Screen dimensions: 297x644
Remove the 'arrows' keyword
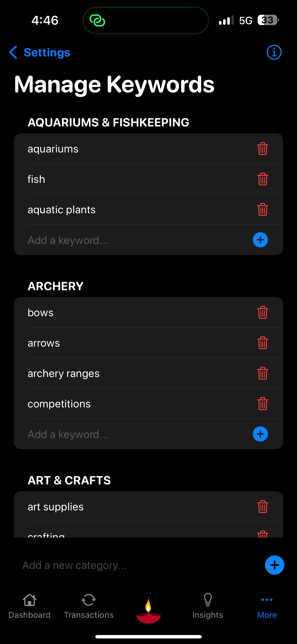click(x=262, y=343)
